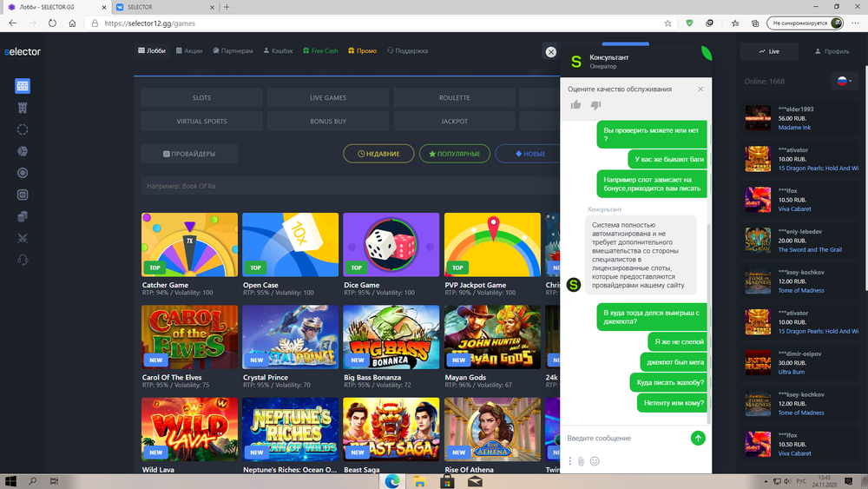Close the consultant chat panel
This screenshot has width=868, height=489.
(x=551, y=51)
